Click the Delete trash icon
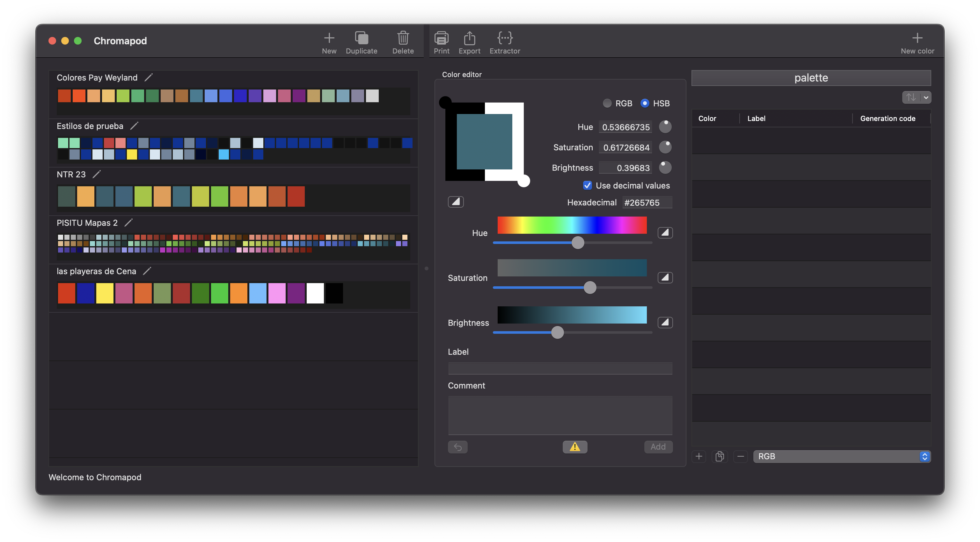 403,39
